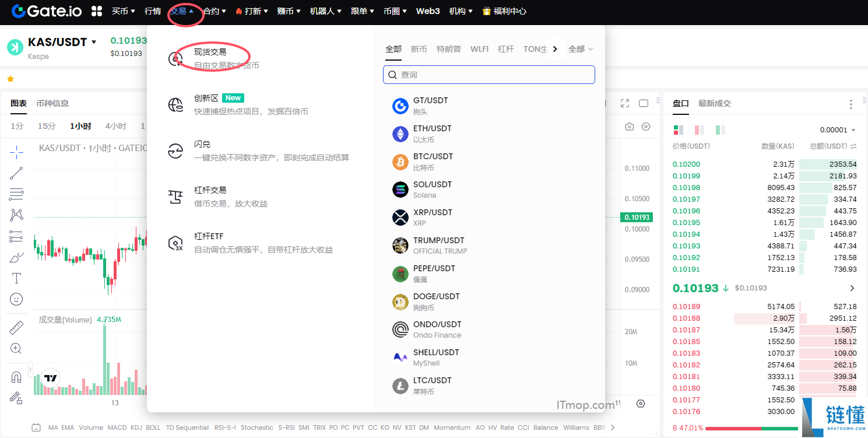Collapse the 交易 menu
The image size is (868, 438).
click(x=182, y=11)
